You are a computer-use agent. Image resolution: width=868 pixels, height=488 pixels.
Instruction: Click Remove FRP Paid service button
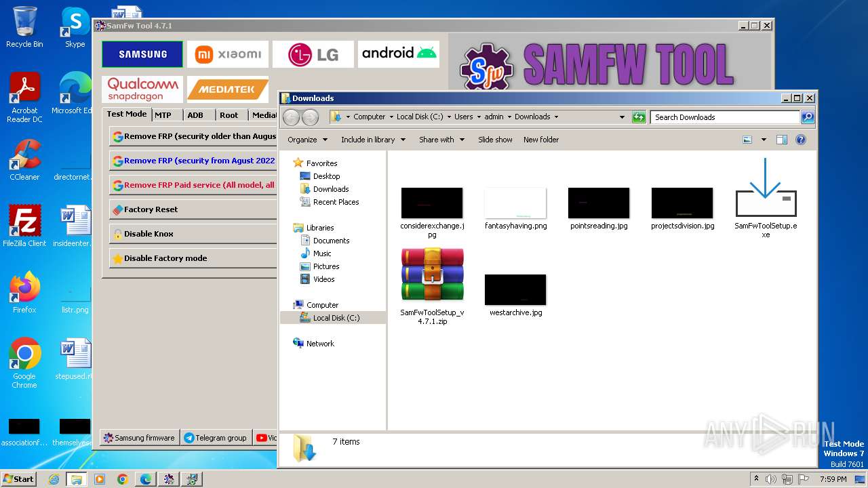click(x=193, y=185)
